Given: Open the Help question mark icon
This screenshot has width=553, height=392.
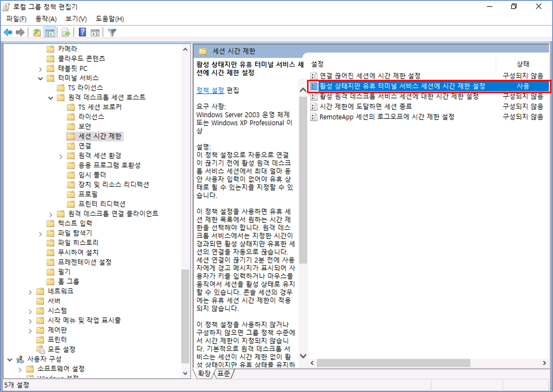Looking at the screenshot, I should [82, 32].
